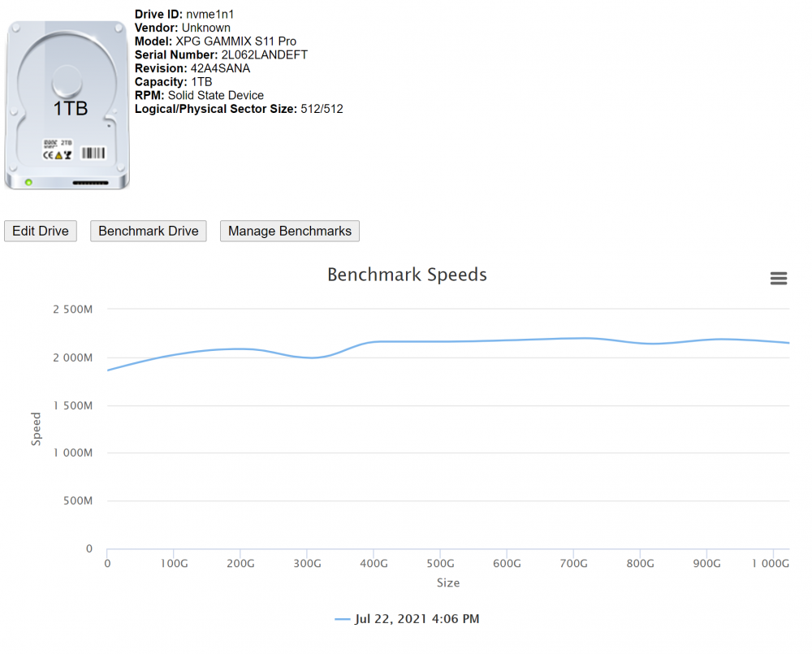Click the 1 000G x-axis label
The width and height of the screenshot is (812, 654).
[770, 563]
